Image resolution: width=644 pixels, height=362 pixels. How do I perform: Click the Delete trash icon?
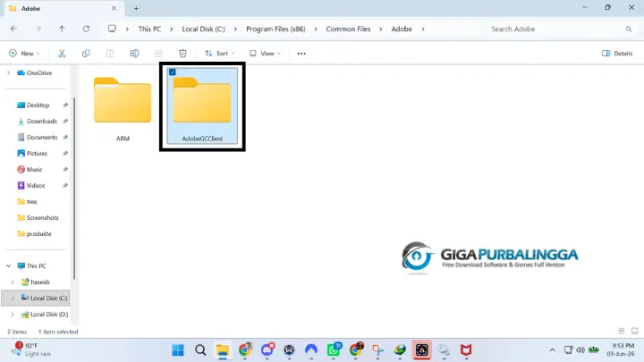point(182,54)
